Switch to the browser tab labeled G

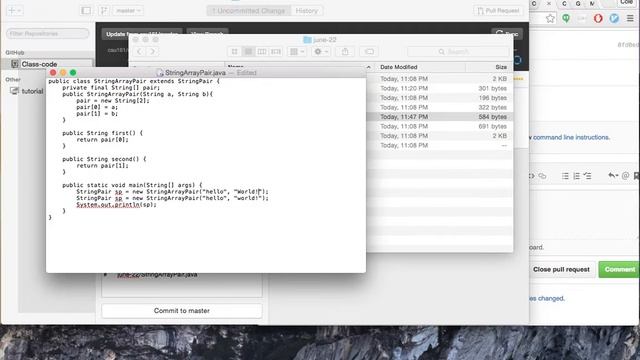click(x=578, y=4)
